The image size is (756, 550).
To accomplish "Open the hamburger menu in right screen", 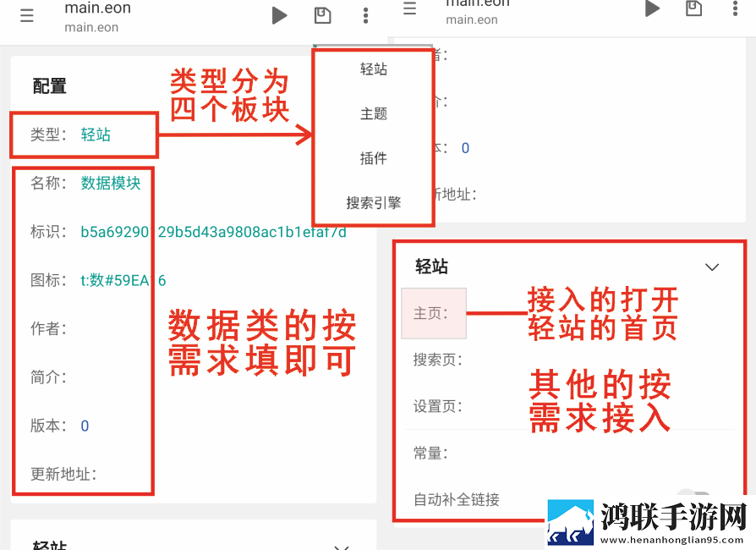I will [410, 8].
